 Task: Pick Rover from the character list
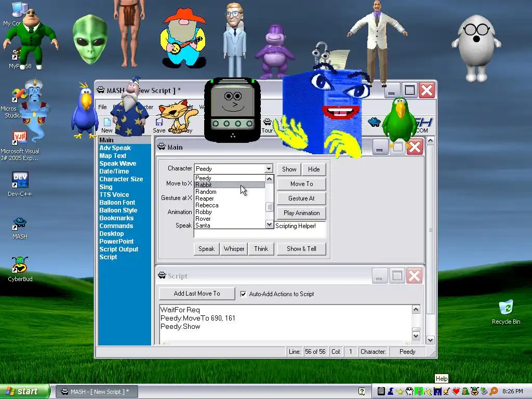(229, 219)
